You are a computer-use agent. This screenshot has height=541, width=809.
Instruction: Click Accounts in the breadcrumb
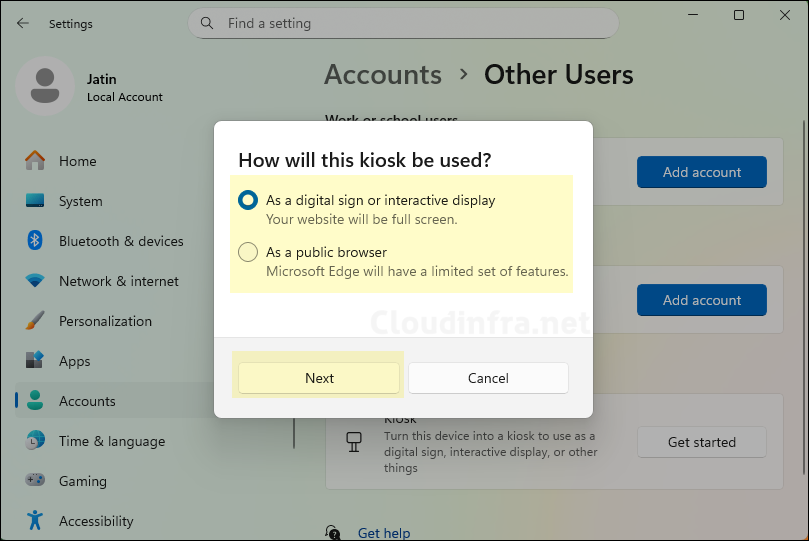(x=383, y=75)
